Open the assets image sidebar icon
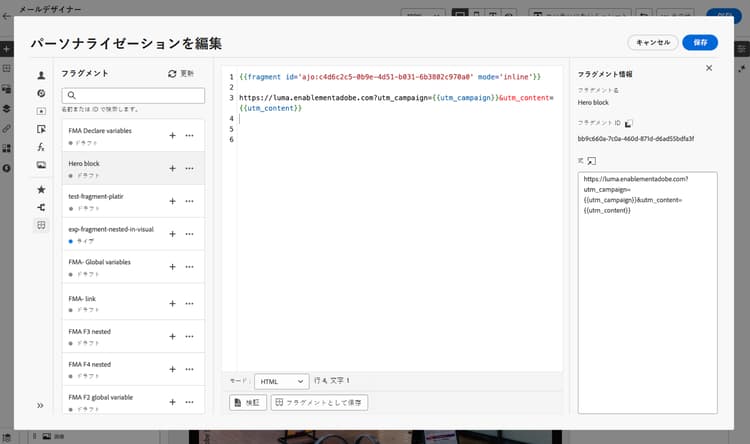Screen dimensions: 750x444 (x=41, y=165)
